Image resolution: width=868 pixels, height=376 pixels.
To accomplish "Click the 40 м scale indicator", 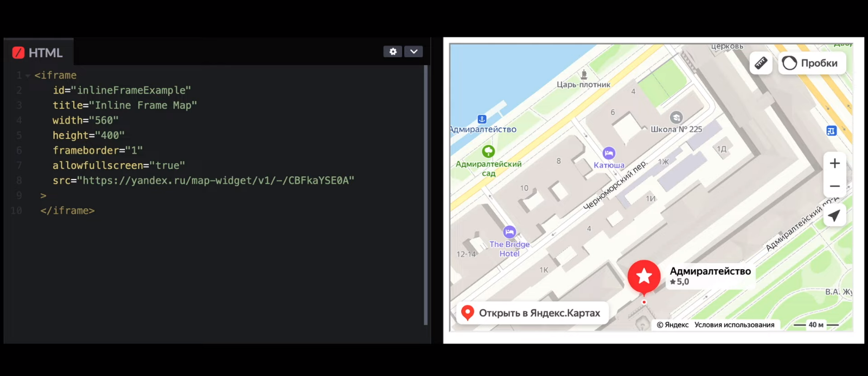I will click(x=816, y=325).
